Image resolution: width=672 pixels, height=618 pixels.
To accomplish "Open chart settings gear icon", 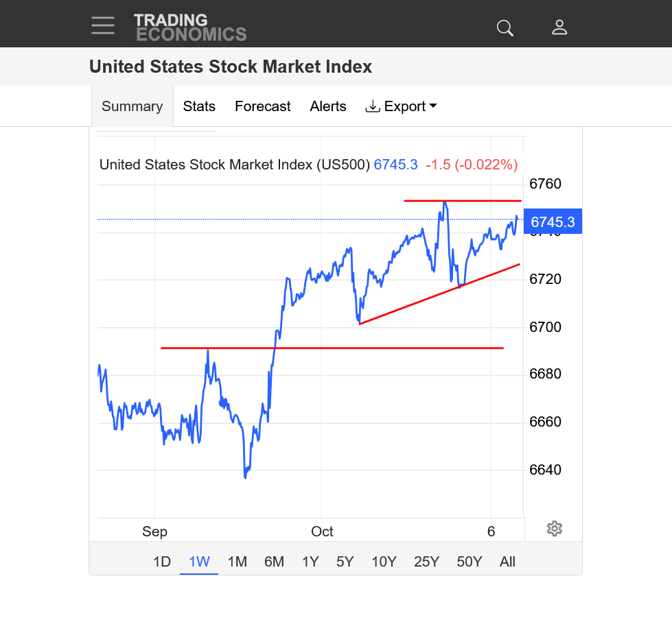I will coord(555,529).
